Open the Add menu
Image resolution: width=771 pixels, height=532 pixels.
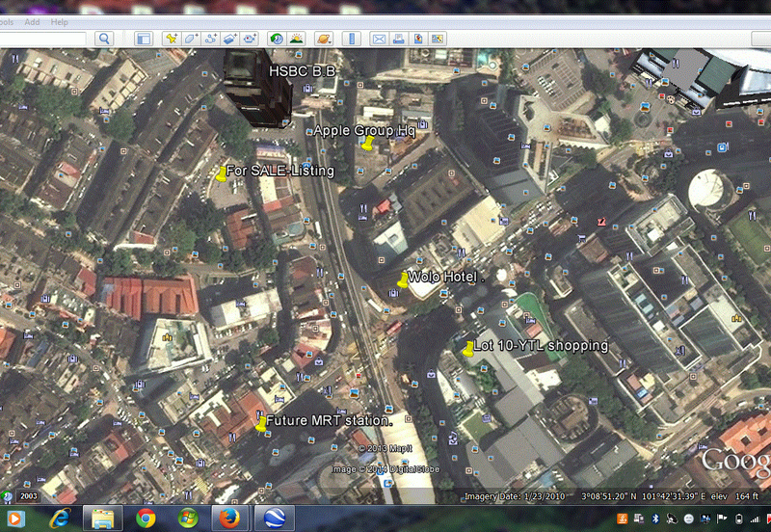pos(32,22)
